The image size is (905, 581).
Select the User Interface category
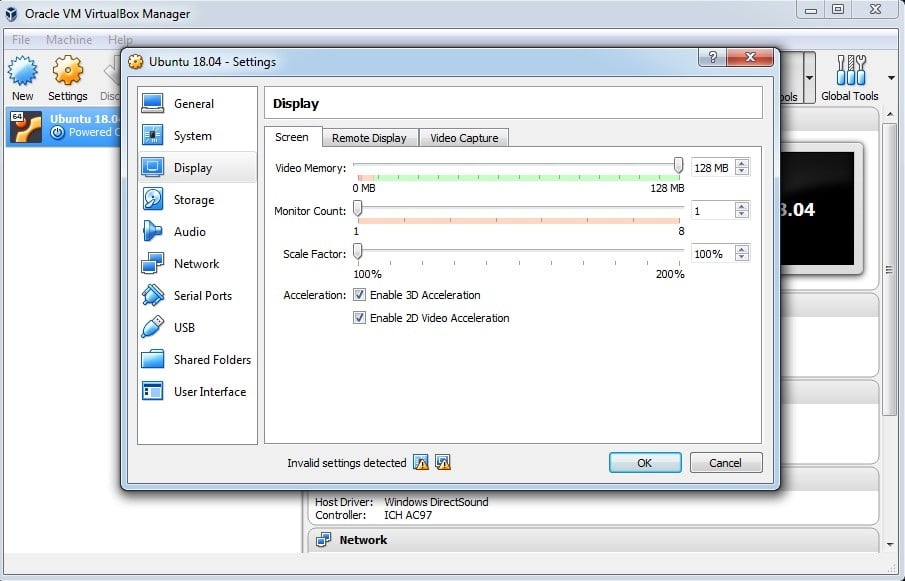pyautogui.click(x=209, y=392)
